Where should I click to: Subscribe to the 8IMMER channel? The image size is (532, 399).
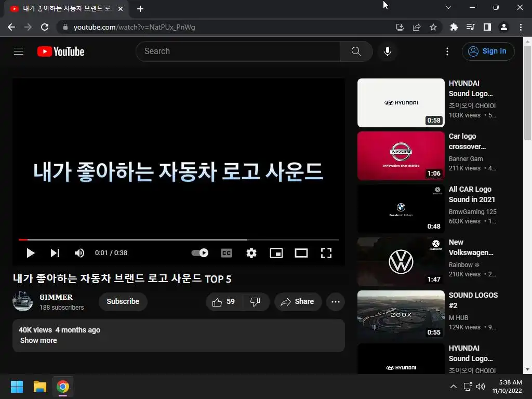click(x=123, y=301)
